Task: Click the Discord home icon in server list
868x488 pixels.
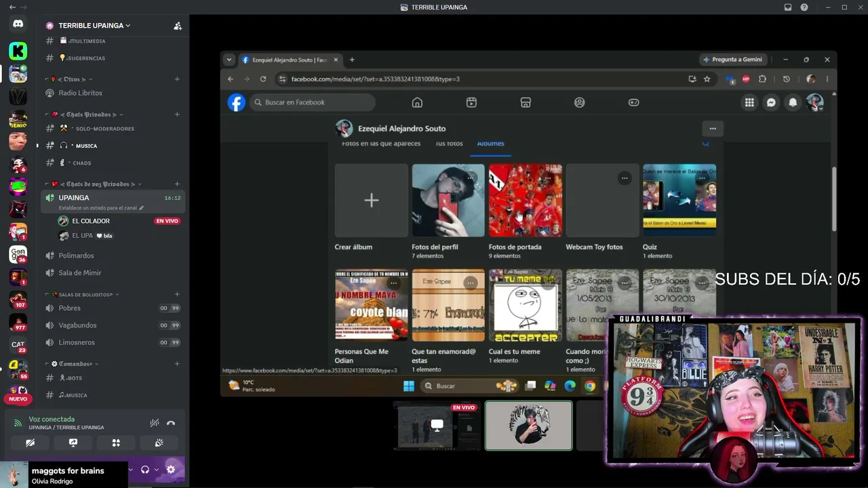Action: point(18,24)
